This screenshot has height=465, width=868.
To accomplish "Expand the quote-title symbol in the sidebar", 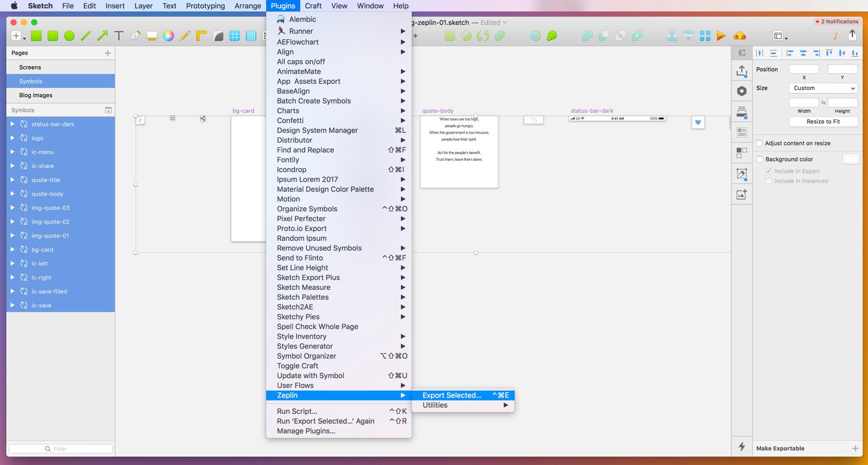I will (x=12, y=180).
